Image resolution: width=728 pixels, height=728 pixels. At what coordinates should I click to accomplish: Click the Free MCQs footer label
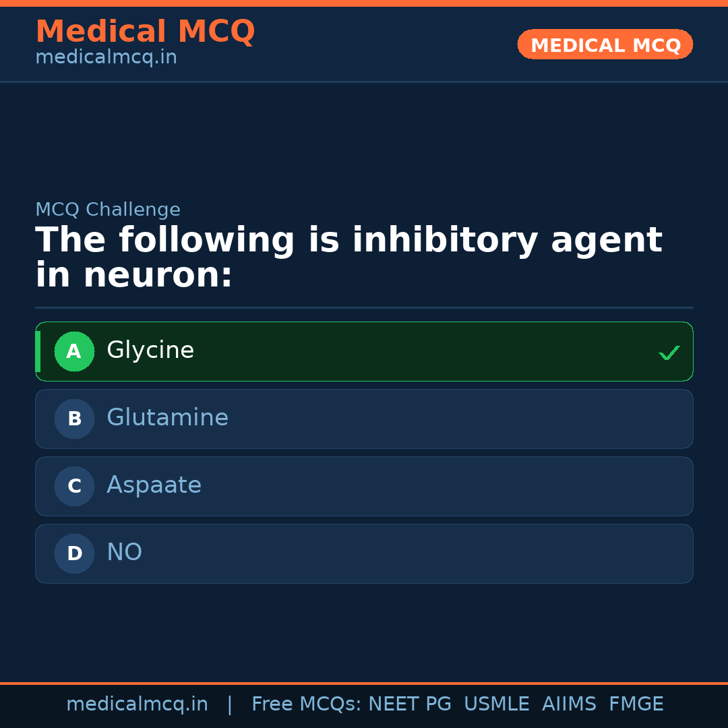(x=306, y=704)
